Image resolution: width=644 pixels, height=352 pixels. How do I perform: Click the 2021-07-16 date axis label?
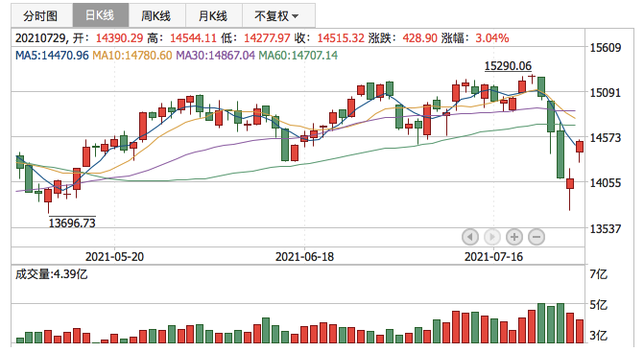[493, 257]
